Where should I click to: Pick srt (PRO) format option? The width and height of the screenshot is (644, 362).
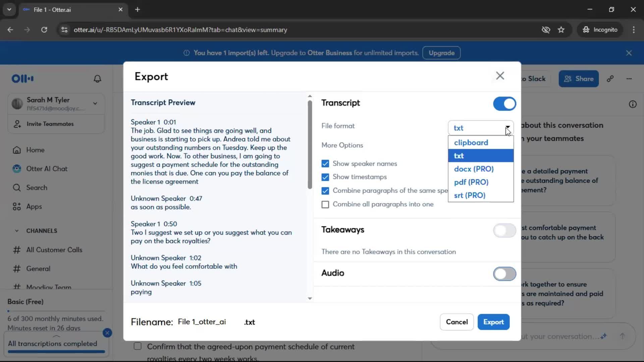[x=481, y=195]
